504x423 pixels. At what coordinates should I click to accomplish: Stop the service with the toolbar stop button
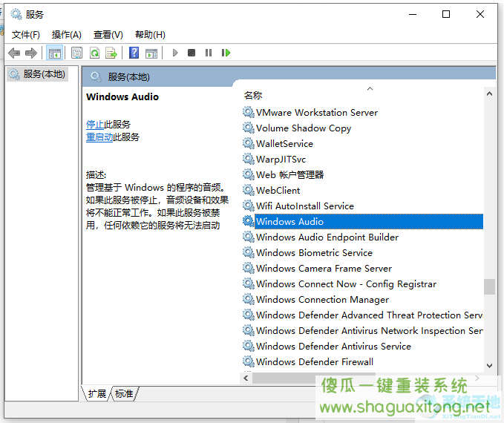click(192, 53)
